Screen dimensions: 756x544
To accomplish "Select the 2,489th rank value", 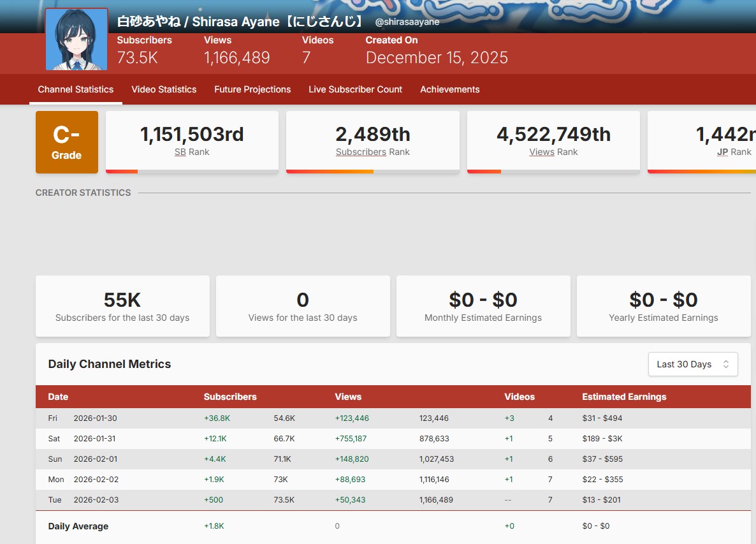I will click(x=373, y=134).
